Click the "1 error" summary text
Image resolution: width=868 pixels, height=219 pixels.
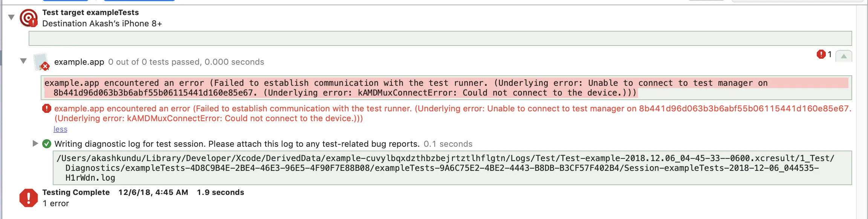point(56,204)
